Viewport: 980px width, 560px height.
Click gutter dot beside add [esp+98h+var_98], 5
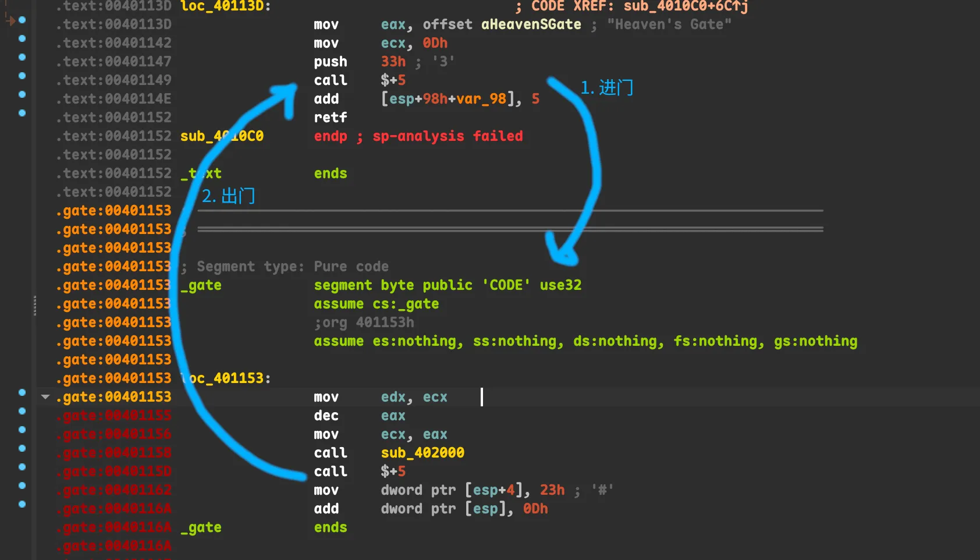coord(22,94)
